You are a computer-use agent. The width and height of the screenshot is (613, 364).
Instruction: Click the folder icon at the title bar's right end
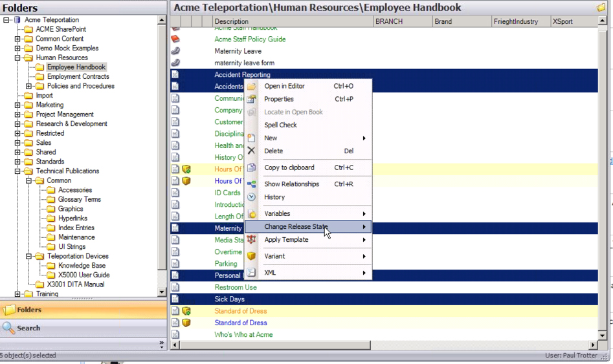tap(601, 7)
